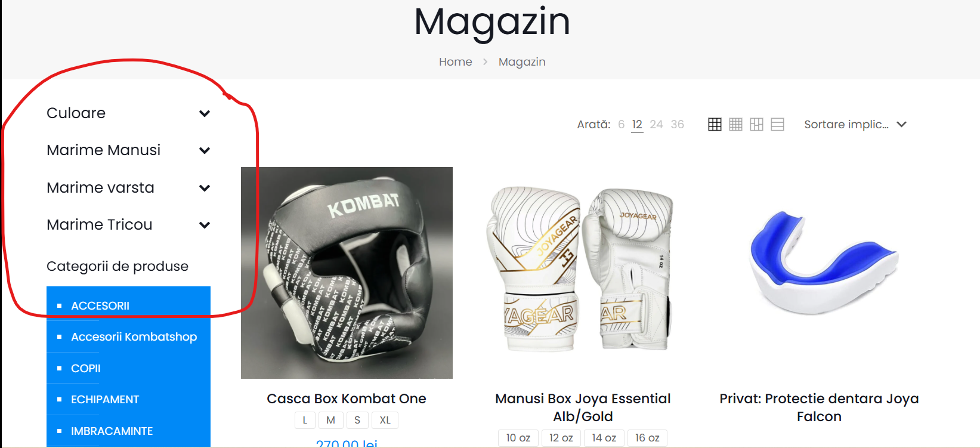Select the three-column grid view icon

pos(715,124)
